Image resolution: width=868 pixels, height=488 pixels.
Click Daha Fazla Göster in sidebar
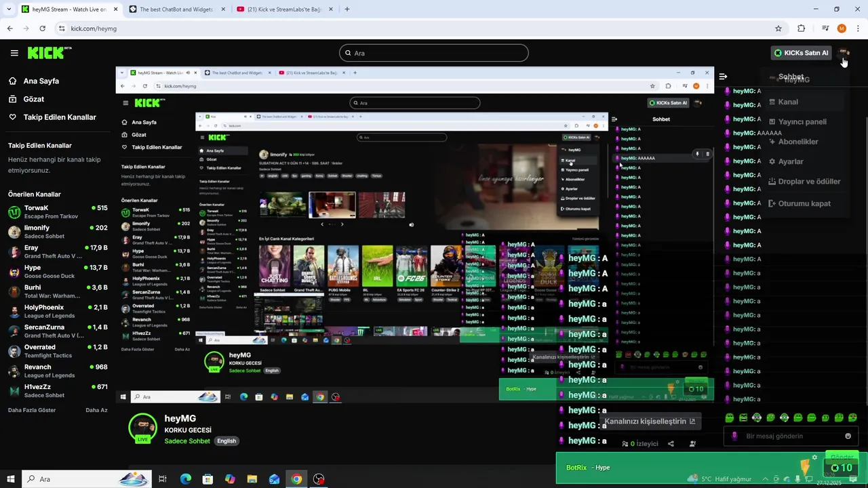pos(32,410)
